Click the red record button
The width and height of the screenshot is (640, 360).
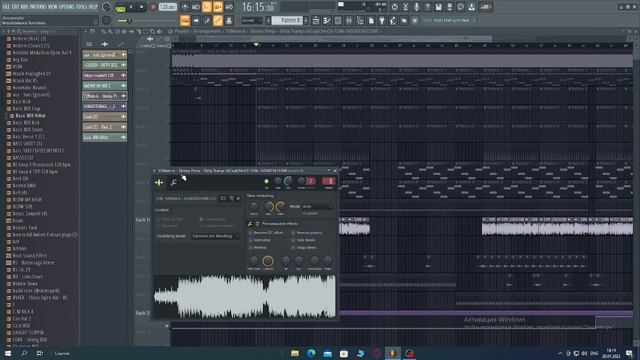click(153, 7)
